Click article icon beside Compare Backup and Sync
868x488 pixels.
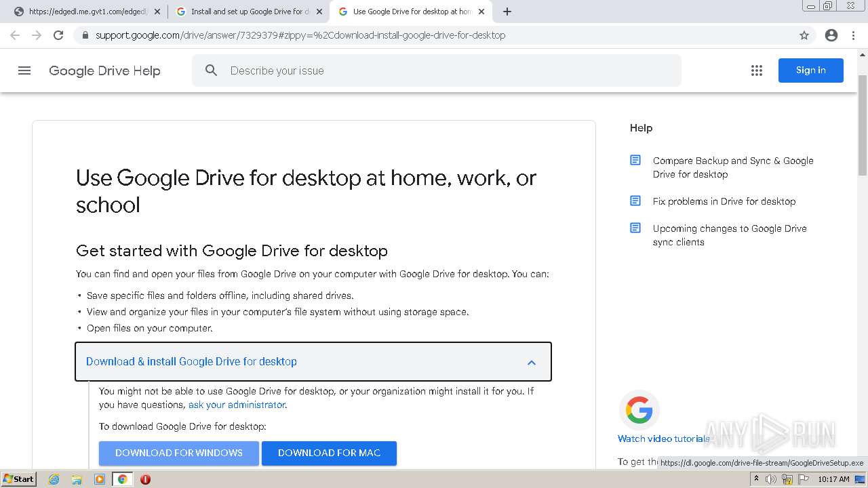pyautogui.click(x=635, y=161)
